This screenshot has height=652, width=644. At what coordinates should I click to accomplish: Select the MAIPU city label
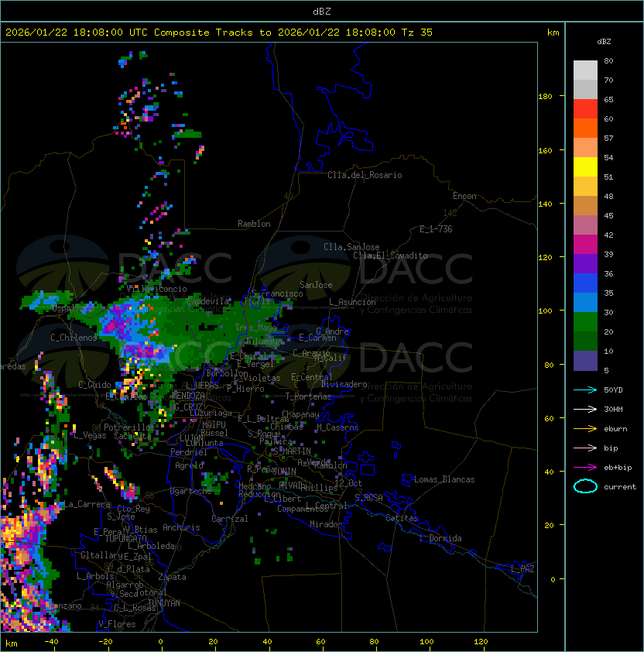point(214,425)
